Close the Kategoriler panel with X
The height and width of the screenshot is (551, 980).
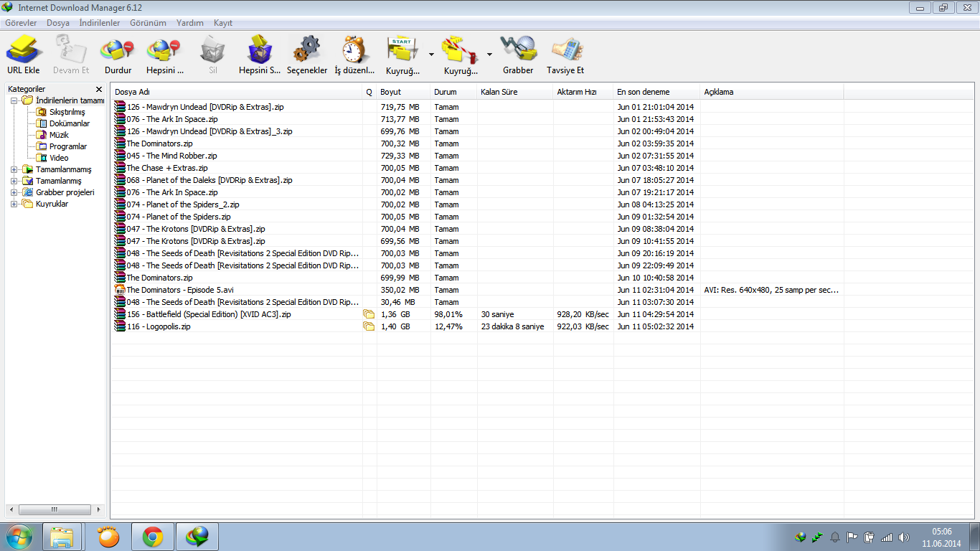[x=99, y=89]
